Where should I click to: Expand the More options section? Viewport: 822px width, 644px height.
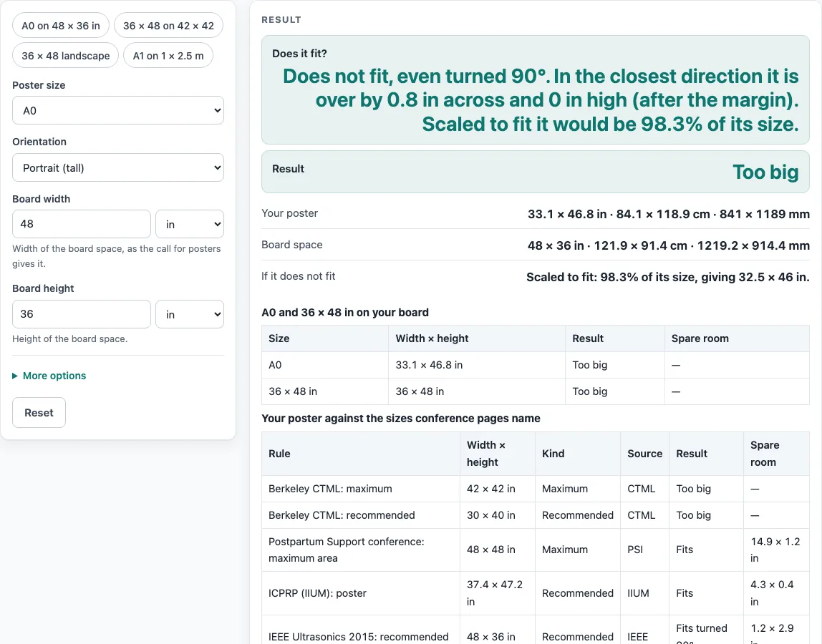(x=49, y=376)
